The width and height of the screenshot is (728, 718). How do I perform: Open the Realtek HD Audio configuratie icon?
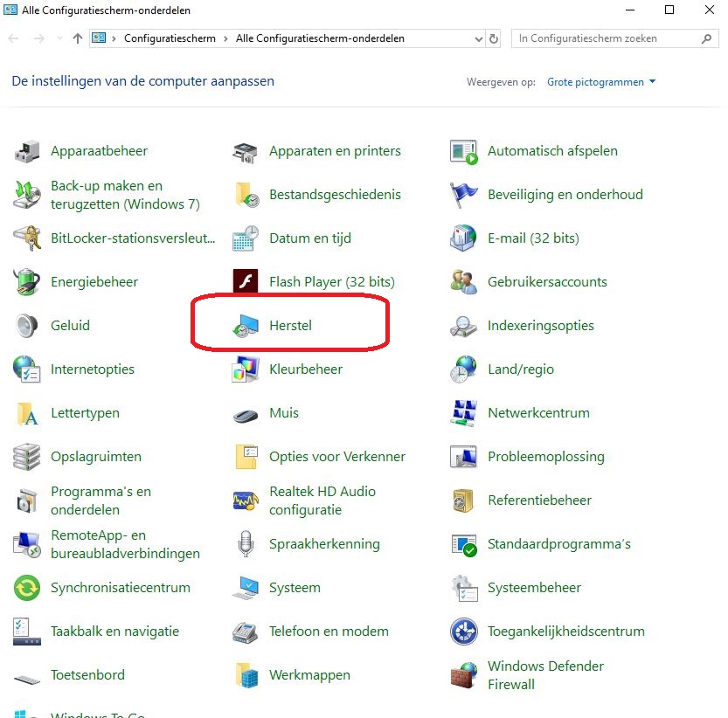point(246,501)
